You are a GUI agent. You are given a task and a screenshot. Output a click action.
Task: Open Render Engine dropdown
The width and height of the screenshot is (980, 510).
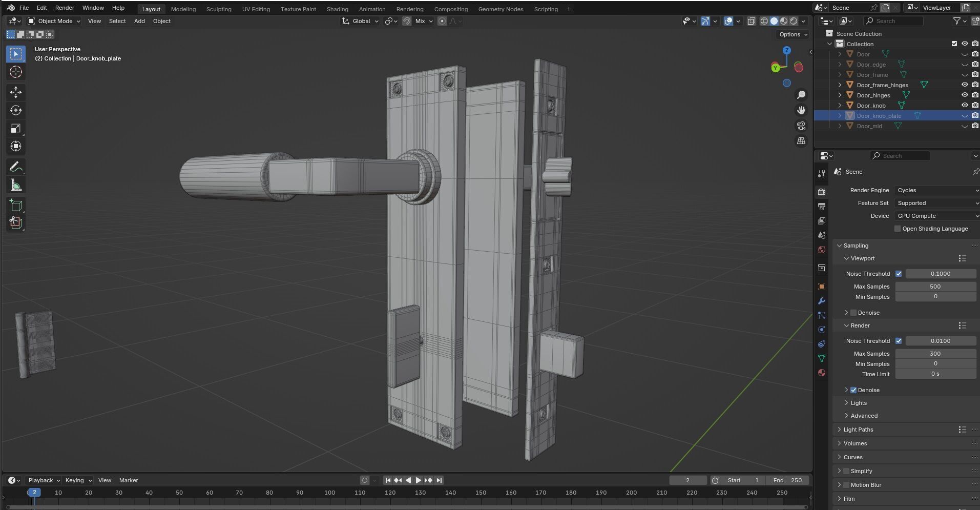coord(937,190)
